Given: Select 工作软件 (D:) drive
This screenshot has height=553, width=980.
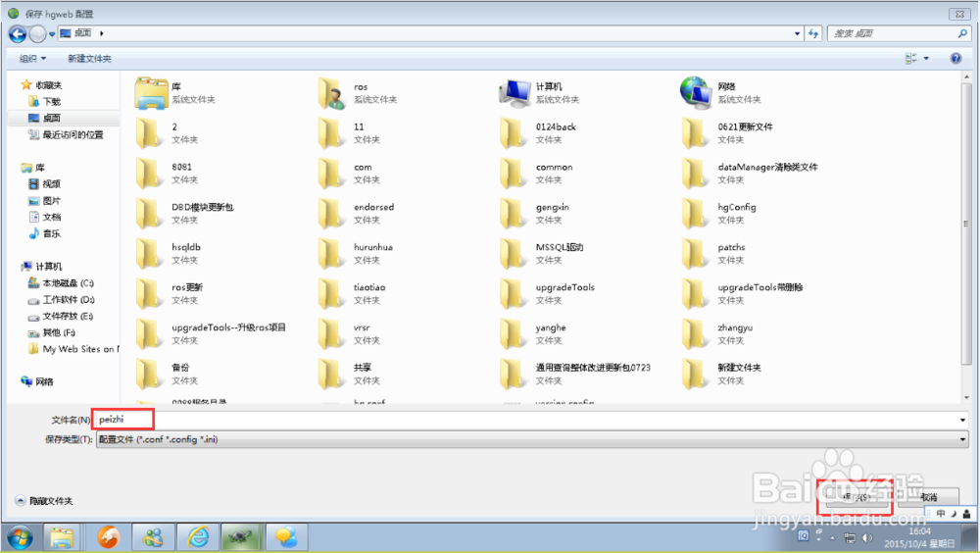Looking at the screenshot, I should pos(61,300).
